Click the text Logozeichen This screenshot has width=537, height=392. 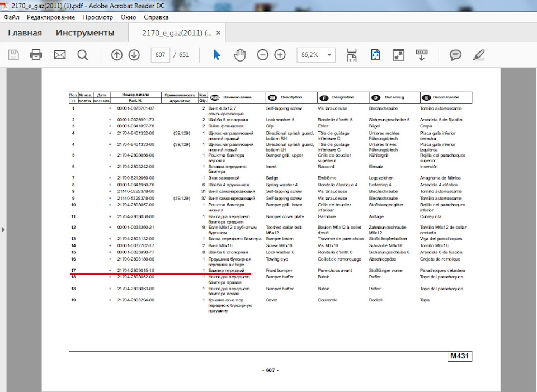click(x=381, y=178)
